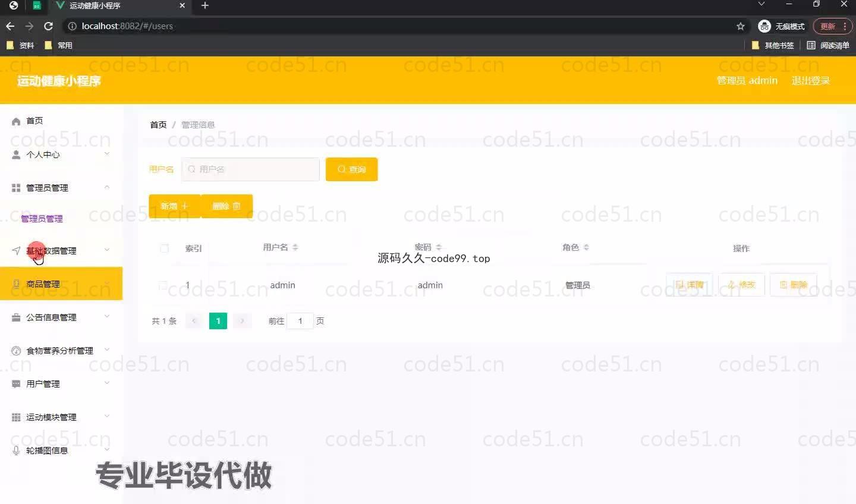Close the 运动健康小程序 browser tab

[x=182, y=5]
